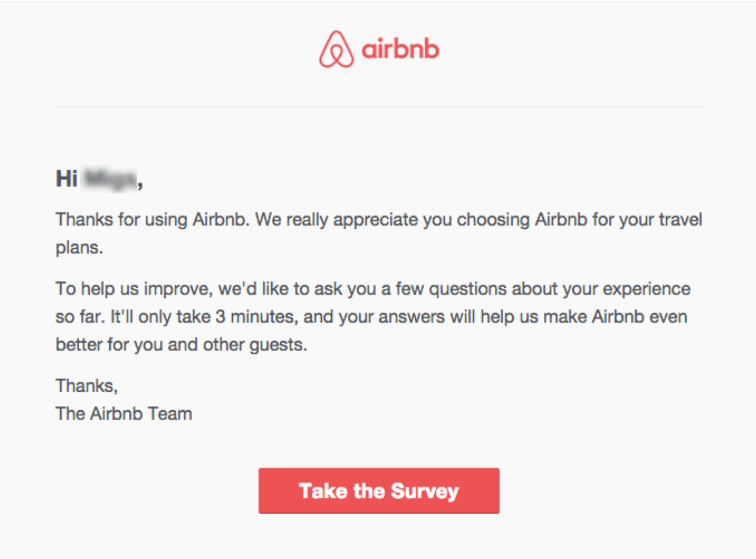Select 'better for you and other guests.' line
This screenshot has width=756, height=559.
(182, 345)
